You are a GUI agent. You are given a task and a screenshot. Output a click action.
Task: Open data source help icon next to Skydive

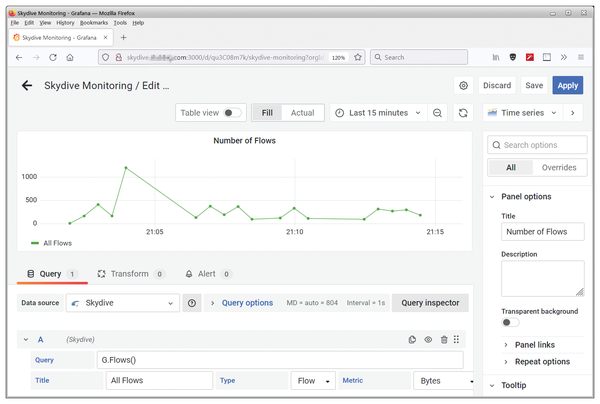tap(192, 303)
